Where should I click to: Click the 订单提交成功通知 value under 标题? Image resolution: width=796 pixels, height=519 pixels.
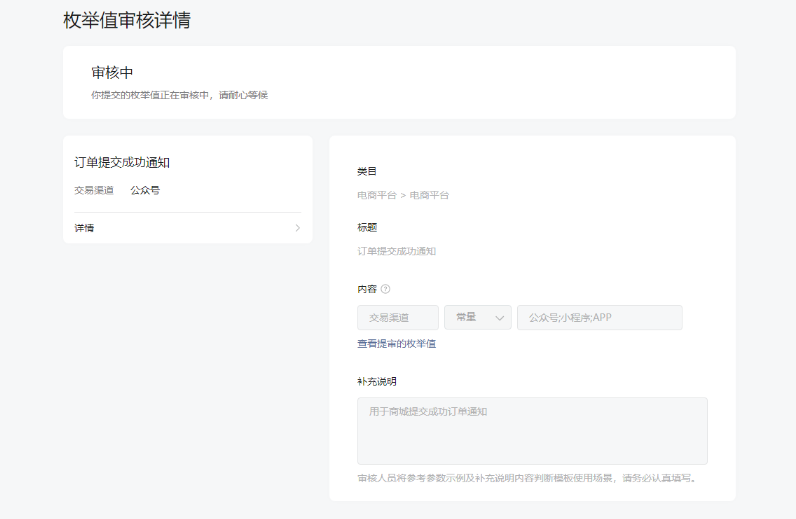click(396, 251)
